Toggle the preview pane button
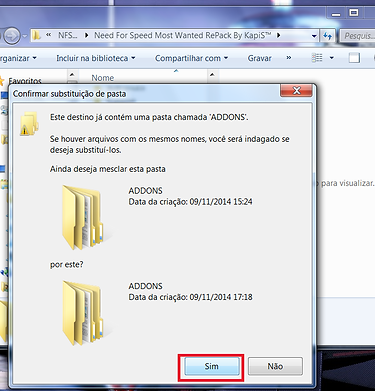The height and width of the screenshot is (391, 375). 354,58
